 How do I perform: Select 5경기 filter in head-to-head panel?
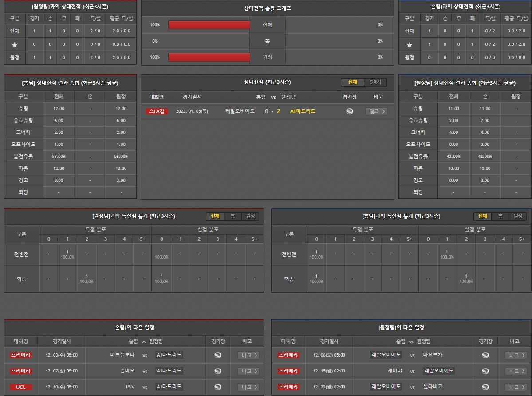(x=375, y=82)
